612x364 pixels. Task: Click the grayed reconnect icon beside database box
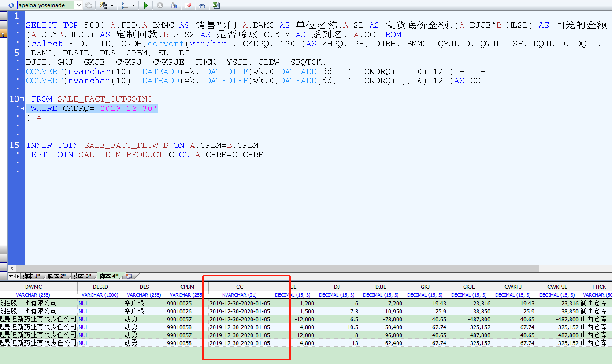click(89, 5)
